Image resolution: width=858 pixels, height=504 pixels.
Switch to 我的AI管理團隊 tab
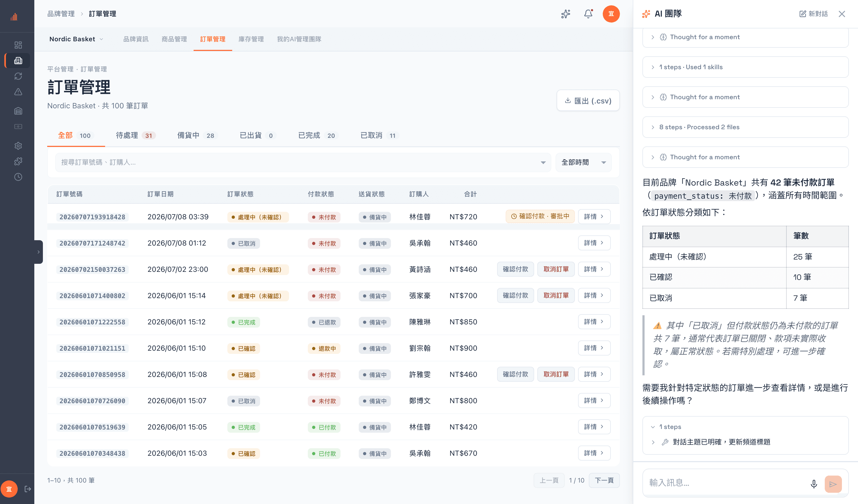coord(299,39)
